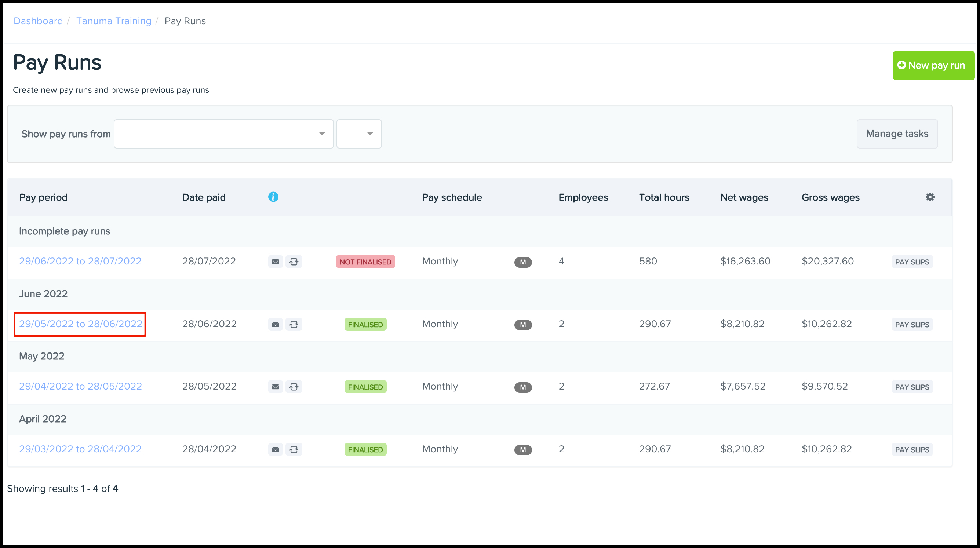Click email icon in June 2022 pay run row
The image size is (980, 548).
click(x=276, y=324)
